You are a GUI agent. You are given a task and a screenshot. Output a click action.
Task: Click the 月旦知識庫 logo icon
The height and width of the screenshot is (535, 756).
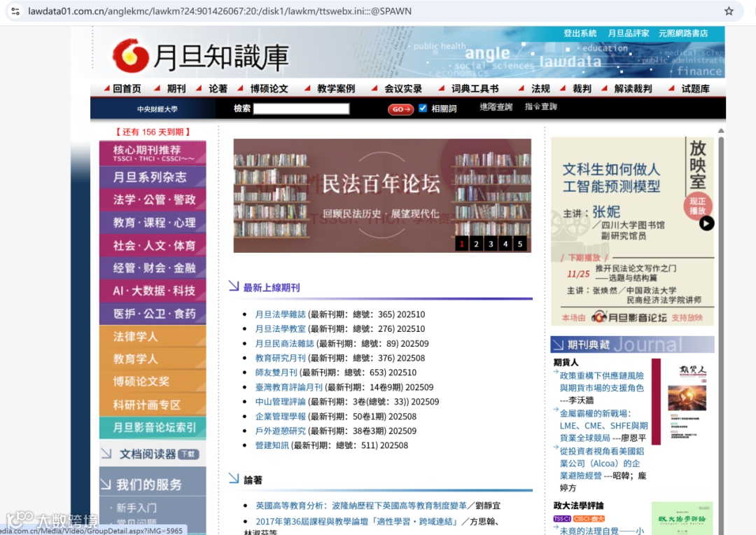[x=130, y=55]
